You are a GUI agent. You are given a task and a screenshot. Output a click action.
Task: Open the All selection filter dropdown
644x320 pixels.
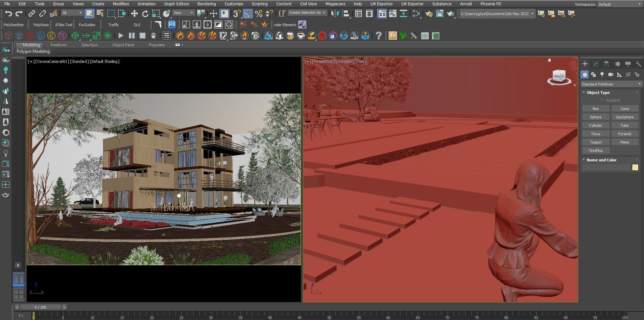click(72, 13)
